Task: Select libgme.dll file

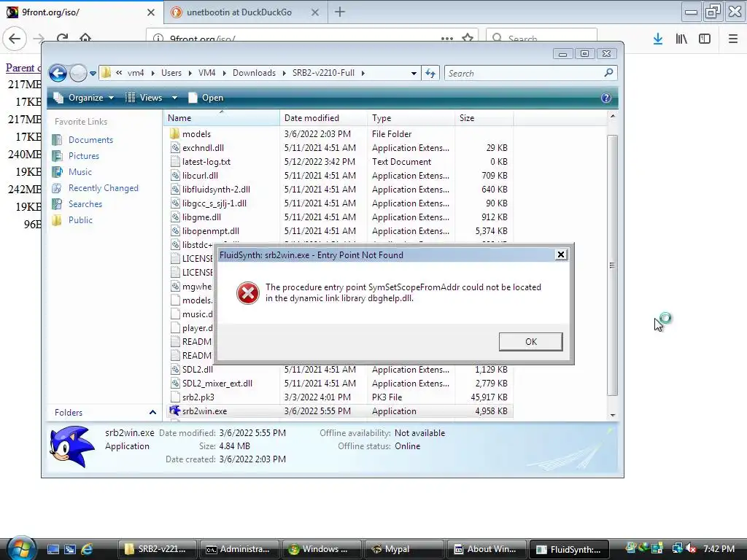Action: (201, 217)
